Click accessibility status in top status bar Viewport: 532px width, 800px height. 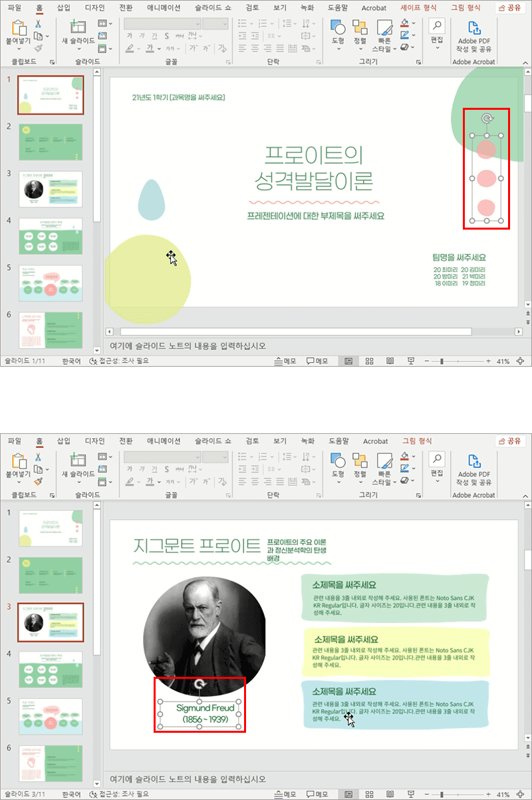point(120,361)
